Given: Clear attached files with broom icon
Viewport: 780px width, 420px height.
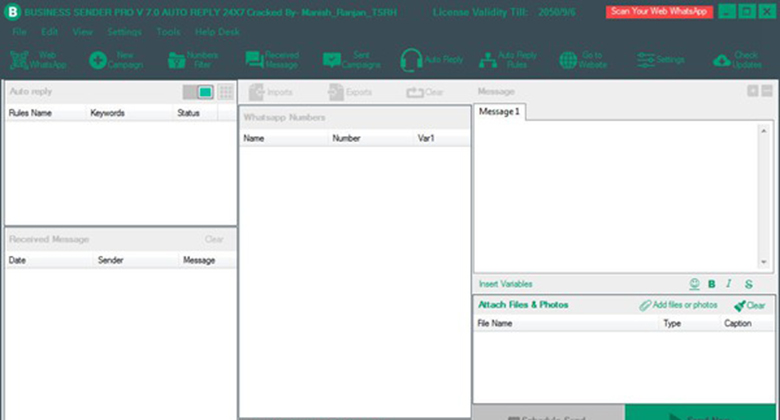Looking at the screenshot, I should [750, 305].
